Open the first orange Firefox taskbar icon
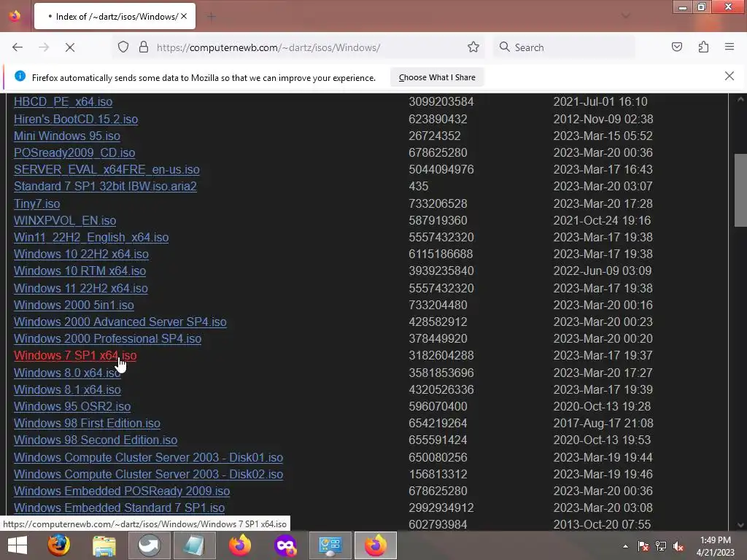The image size is (747, 560). 239,545
